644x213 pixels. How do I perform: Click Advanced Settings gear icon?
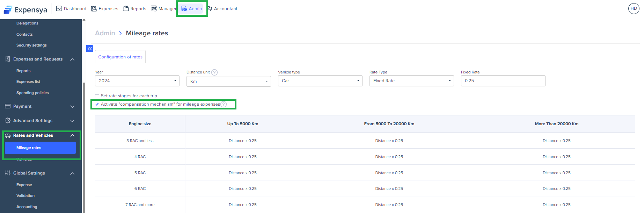pos(8,121)
